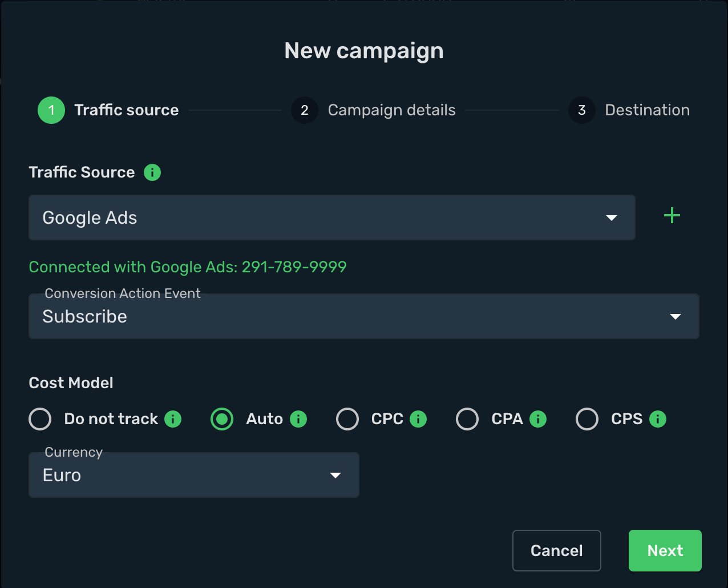The width and height of the screenshot is (728, 588).
Task: Expand the Conversion Action Event dropdown
Action: (x=364, y=316)
